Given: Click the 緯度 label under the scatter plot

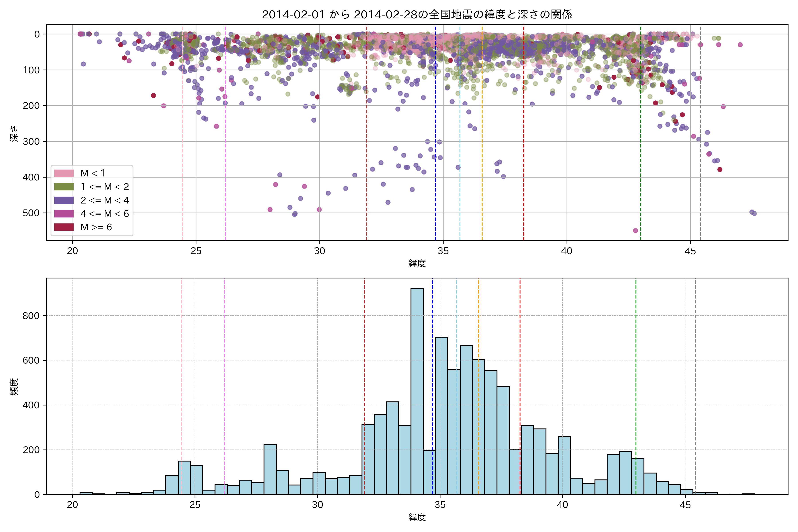Looking at the screenshot, I should click(417, 263).
